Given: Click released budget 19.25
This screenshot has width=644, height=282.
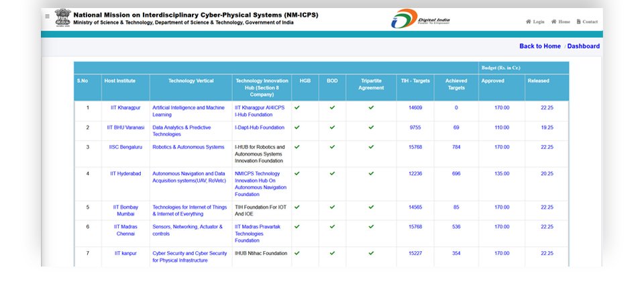Looking at the screenshot, I should 547,128.
